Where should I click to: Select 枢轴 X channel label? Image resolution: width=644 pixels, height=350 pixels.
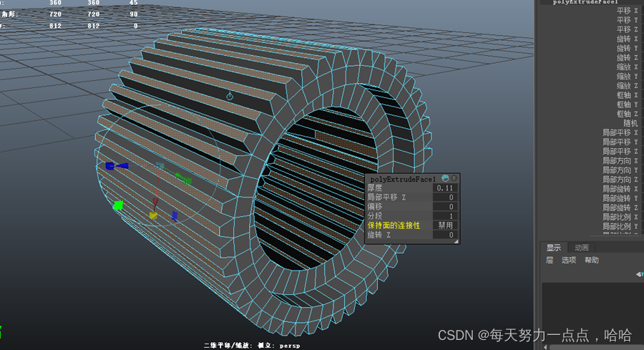(628, 95)
